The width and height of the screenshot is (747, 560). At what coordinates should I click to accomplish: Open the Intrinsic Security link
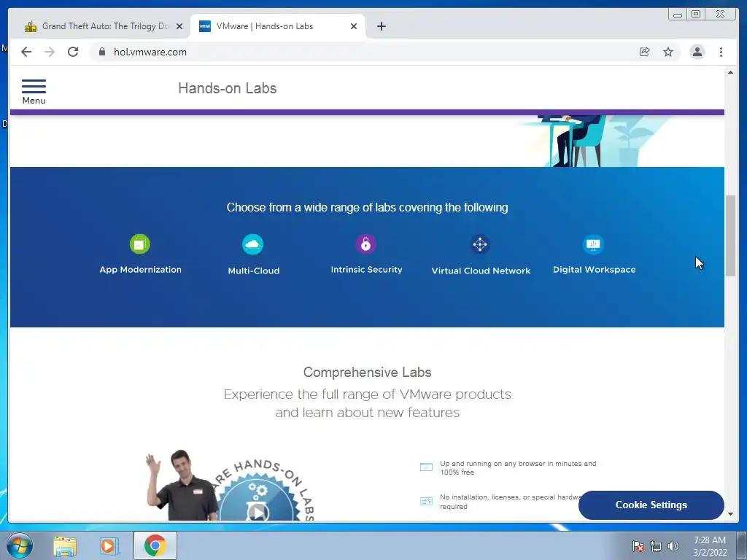pyautogui.click(x=366, y=270)
